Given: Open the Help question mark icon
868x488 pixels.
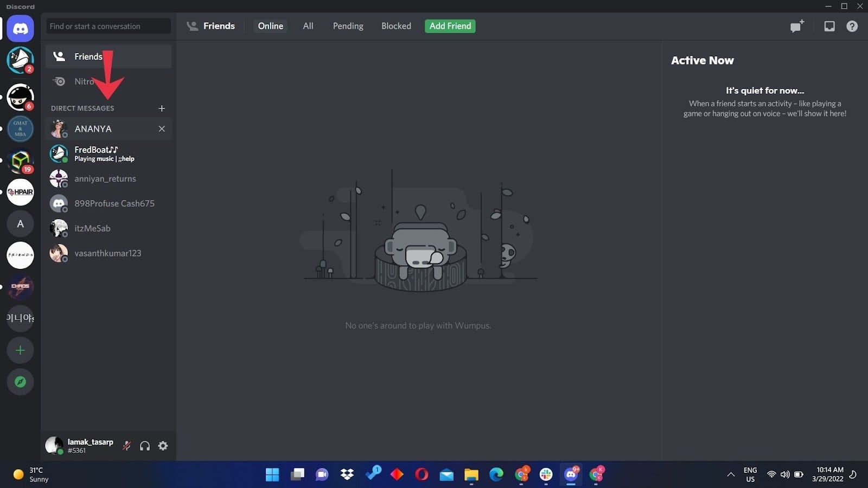Looking at the screenshot, I should (852, 26).
